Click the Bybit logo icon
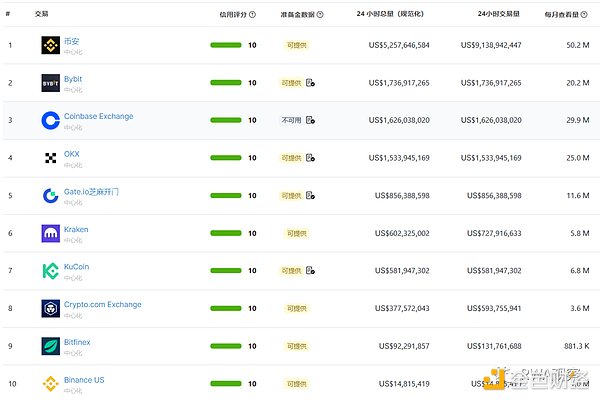 50,83
